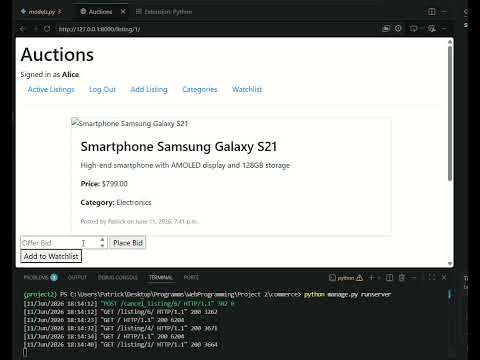Click the Price $799.00 text
Viewport: 480px width, 360px height.
(x=104, y=184)
